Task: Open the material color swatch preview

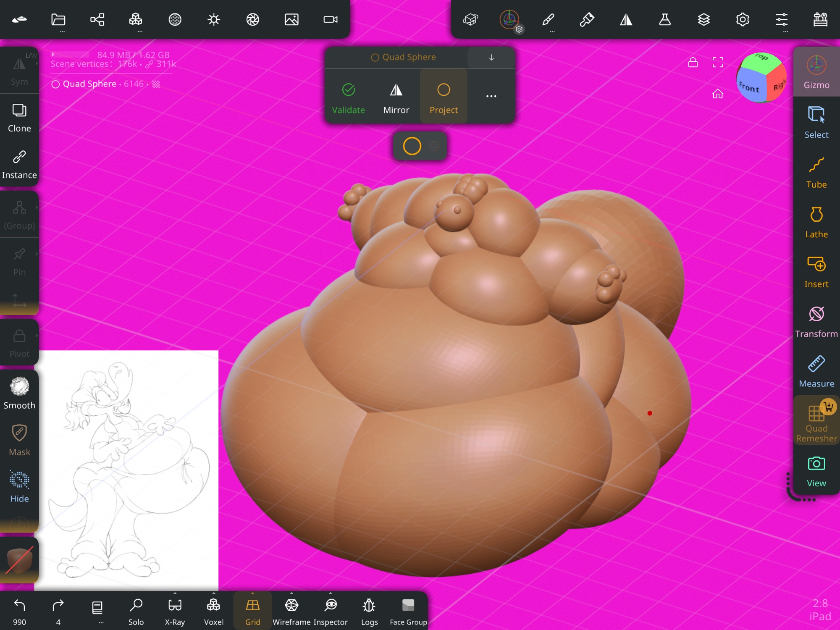Action: tap(19, 560)
